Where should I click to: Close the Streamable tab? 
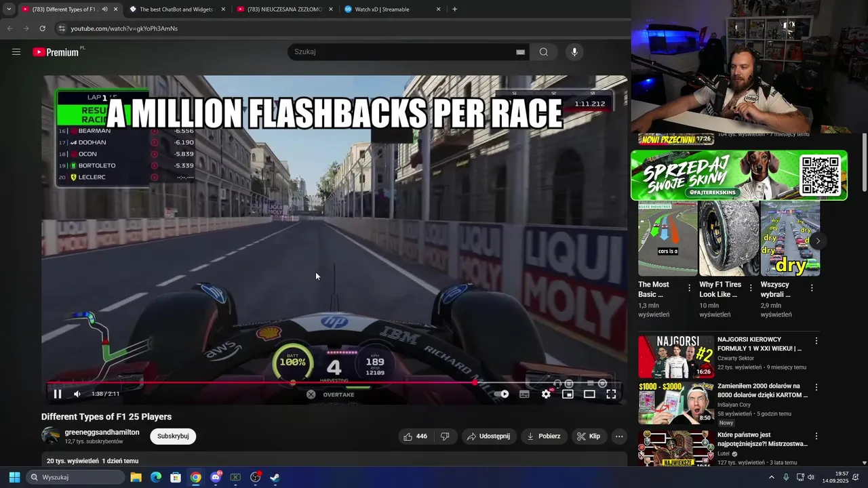(438, 9)
